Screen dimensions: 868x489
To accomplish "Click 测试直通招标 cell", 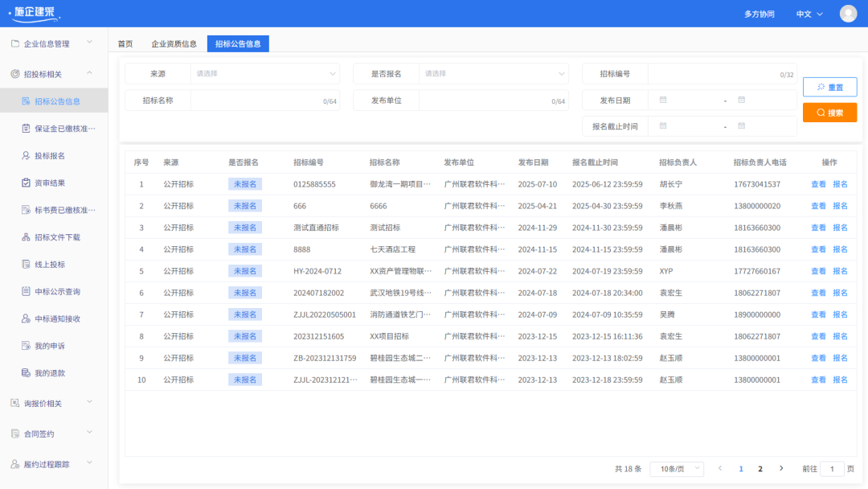I will click(x=316, y=228).
